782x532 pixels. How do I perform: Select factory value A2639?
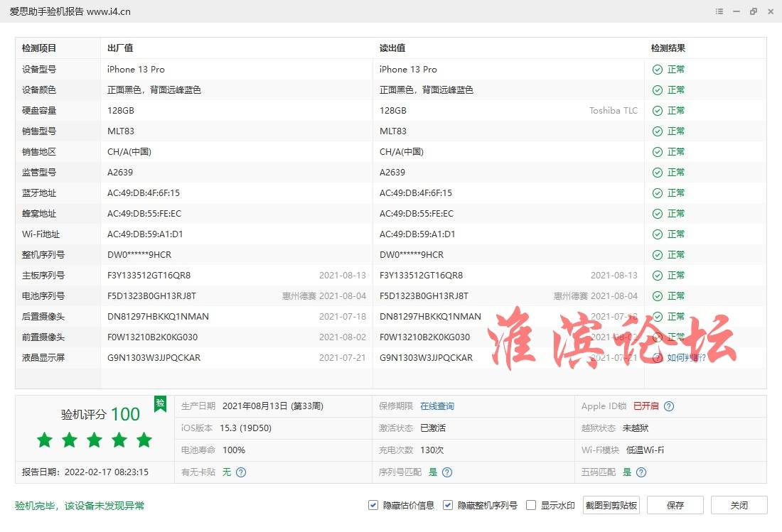click(120, 173)
